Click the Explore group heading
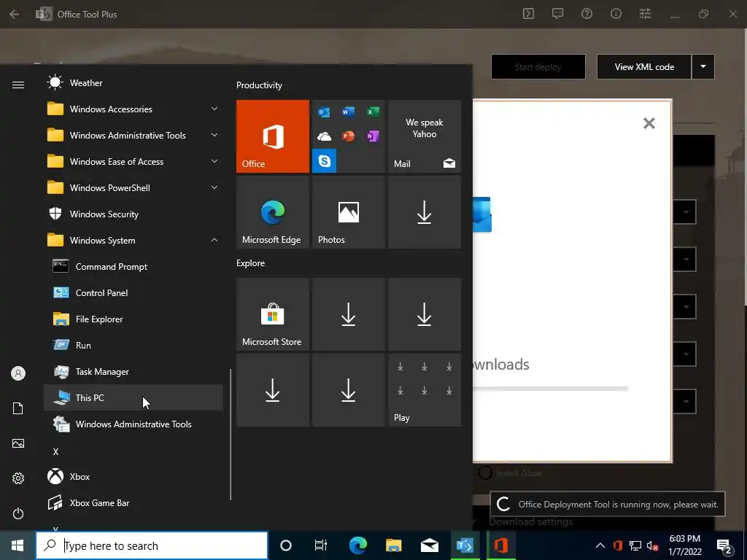This screenshot has width=747, height=560. [x=251, y=262]
